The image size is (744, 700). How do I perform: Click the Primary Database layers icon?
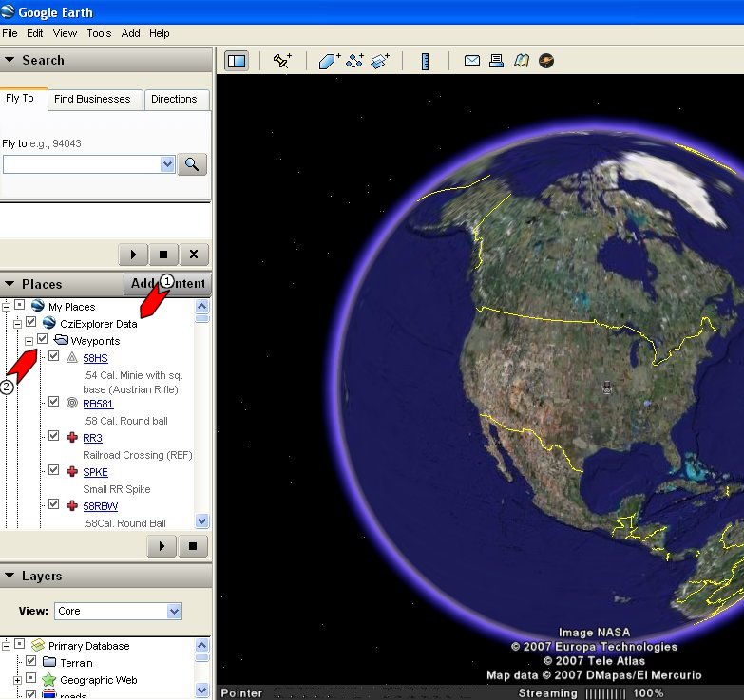37,645
